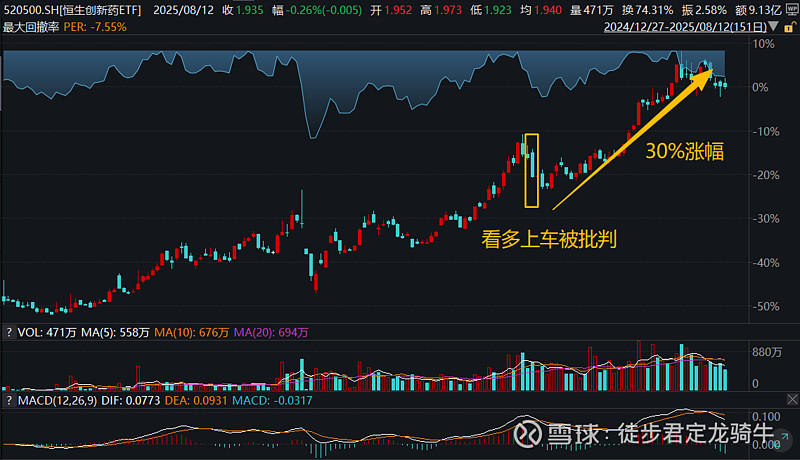Toggle the yellow unlock padlock icon
Image resolution: width=800 pixels, height=460 pixels.
point(791,27)
